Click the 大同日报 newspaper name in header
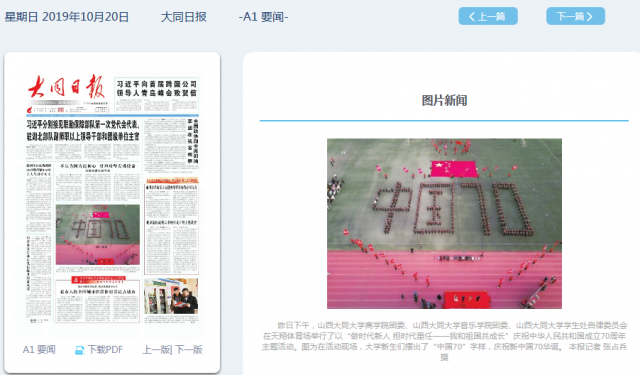640x375 pixels. click(x=184, y=17)
